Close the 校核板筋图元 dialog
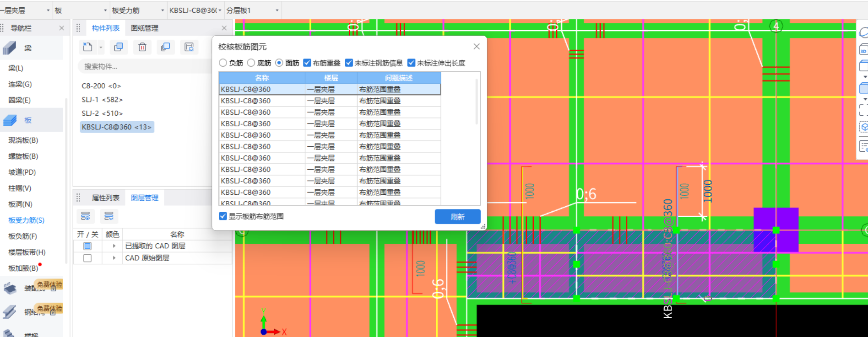 click(477, 47)
